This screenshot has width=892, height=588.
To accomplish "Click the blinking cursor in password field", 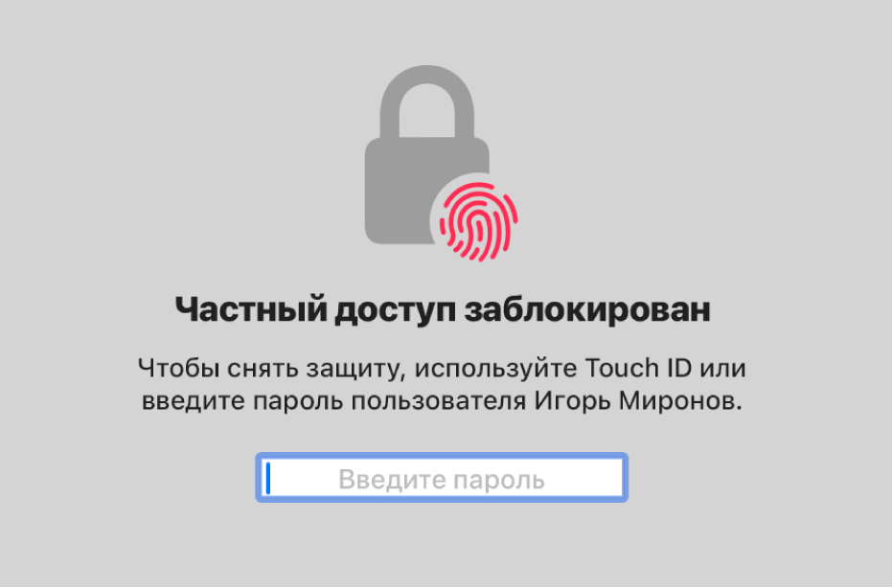I will click(268, 478).
